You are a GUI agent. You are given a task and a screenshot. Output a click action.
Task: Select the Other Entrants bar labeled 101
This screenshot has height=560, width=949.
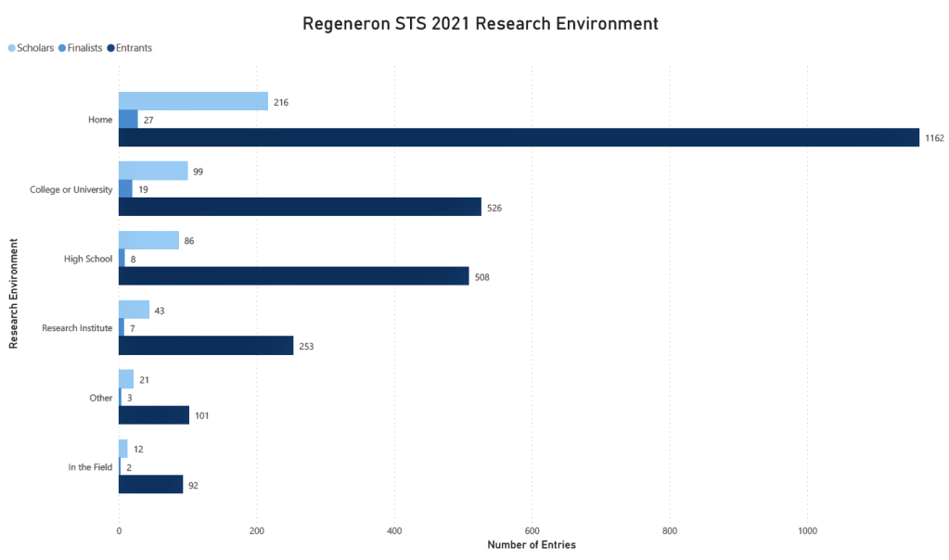(153, 415)
